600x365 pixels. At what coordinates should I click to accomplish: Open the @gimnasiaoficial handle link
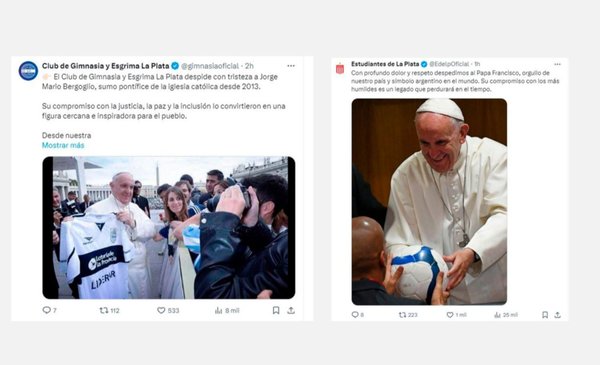210,66
